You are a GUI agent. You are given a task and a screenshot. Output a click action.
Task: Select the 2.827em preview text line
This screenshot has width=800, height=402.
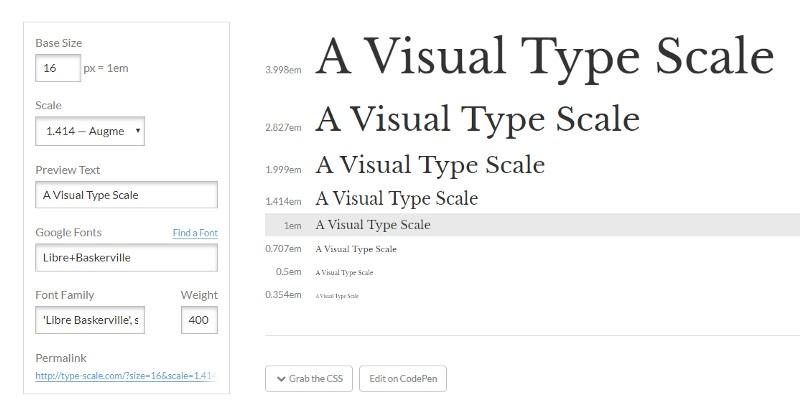click(x=477, y=119)
